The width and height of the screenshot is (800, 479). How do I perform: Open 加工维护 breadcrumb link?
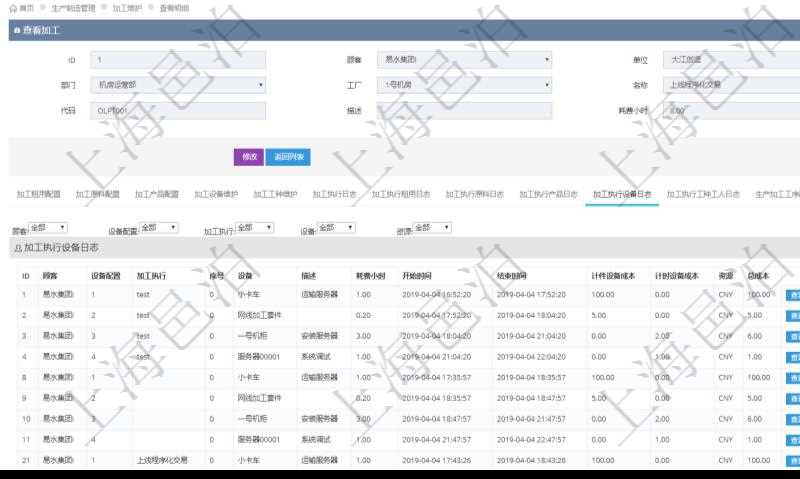click(x=127, y=8)
